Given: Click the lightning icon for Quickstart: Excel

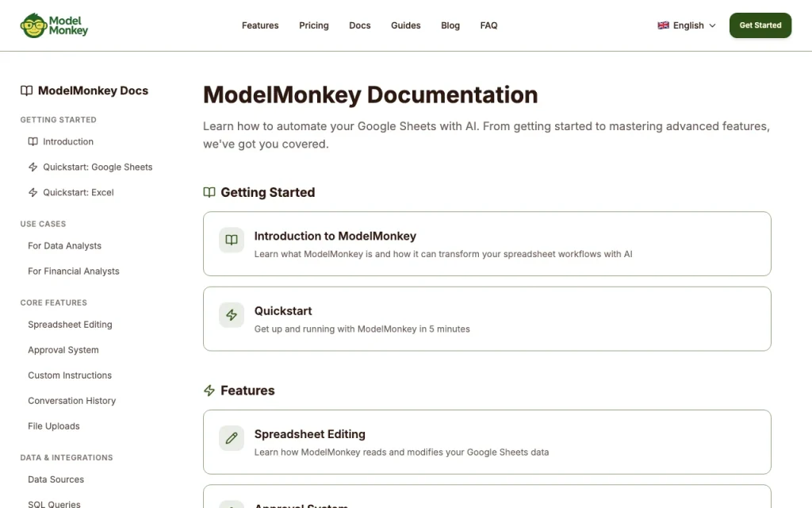Looking at the screenshot, I should coord(33,192).
